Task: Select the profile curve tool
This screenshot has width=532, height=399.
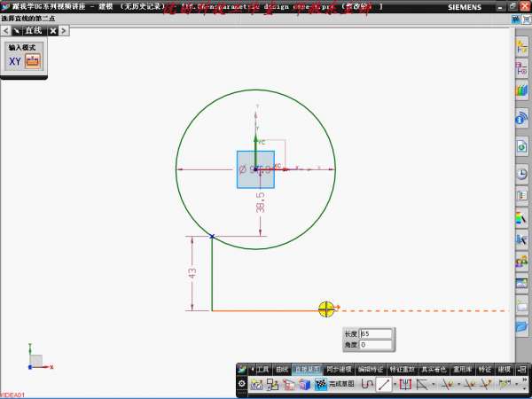Action: click(364, 385)
